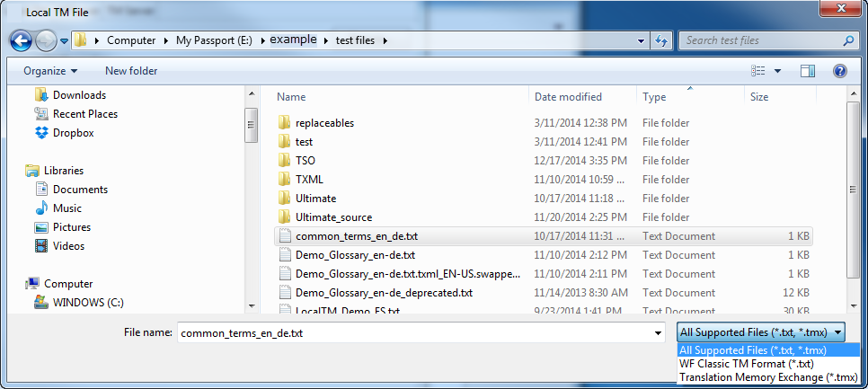Click the navigation pane scroll down arrow

tap(251, 306)
